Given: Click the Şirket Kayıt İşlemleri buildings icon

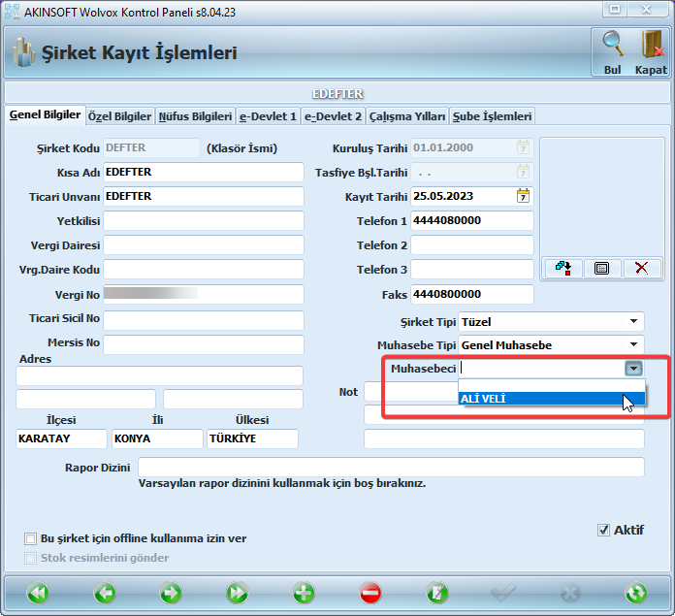Looking at the screenshot, I should coord(23,52).
